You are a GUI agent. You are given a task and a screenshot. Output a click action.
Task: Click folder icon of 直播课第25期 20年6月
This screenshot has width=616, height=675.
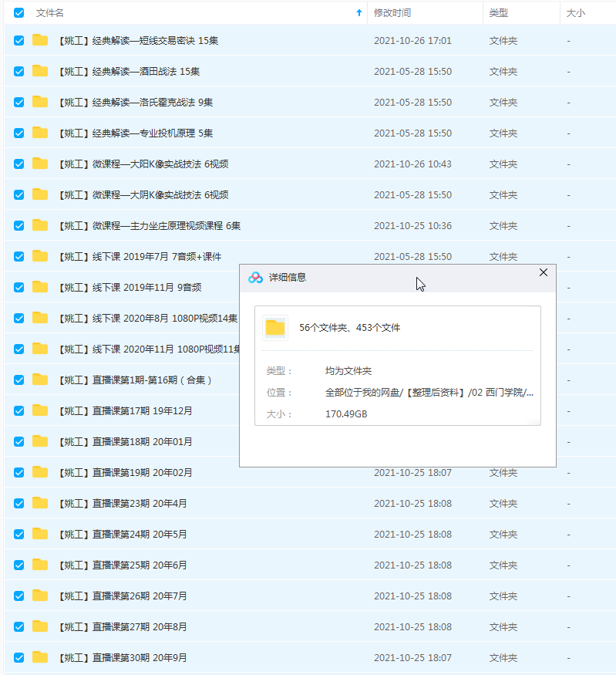coord(40,565)
